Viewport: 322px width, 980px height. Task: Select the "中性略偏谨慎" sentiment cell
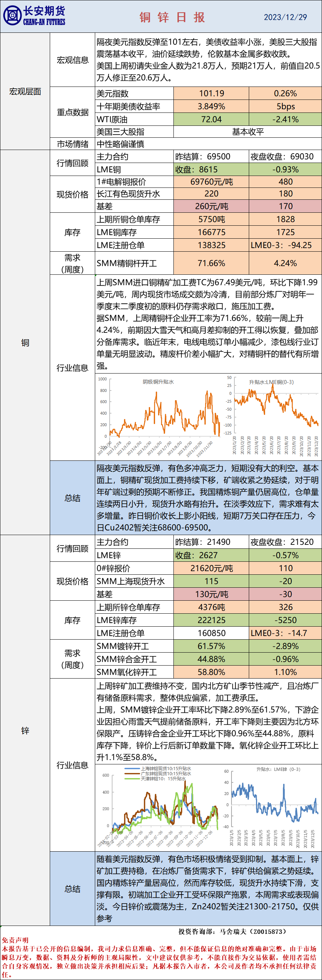click(x=208, y=144)
